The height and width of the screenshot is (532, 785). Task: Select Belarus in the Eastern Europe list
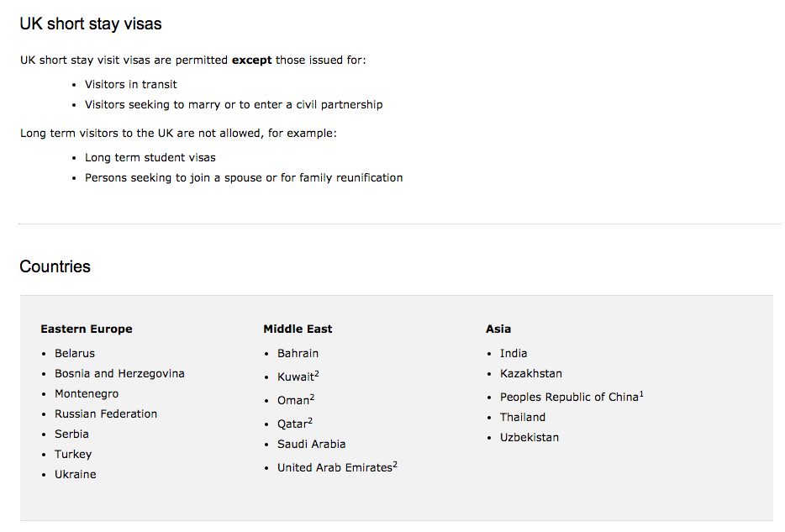point(75,353)
